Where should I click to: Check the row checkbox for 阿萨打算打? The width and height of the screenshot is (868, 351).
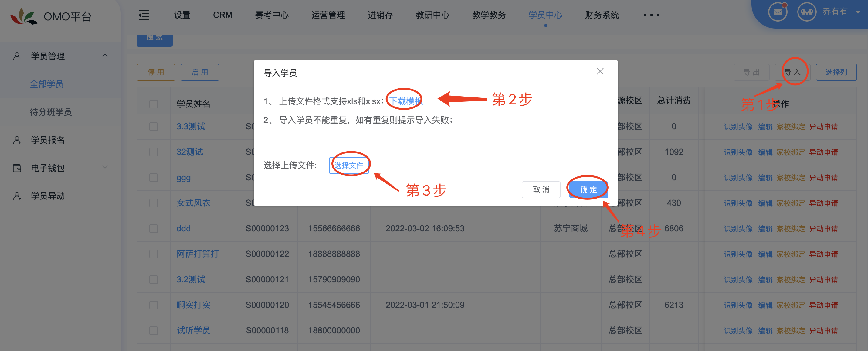pyautogui.click(x=154, y=254)
